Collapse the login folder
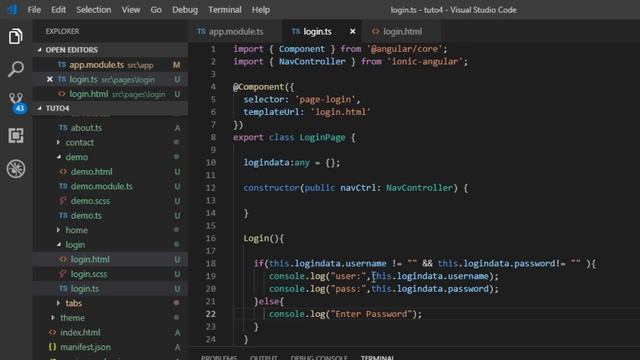The height and width of the screenshot is (360, 640). [x=58, y=244]
